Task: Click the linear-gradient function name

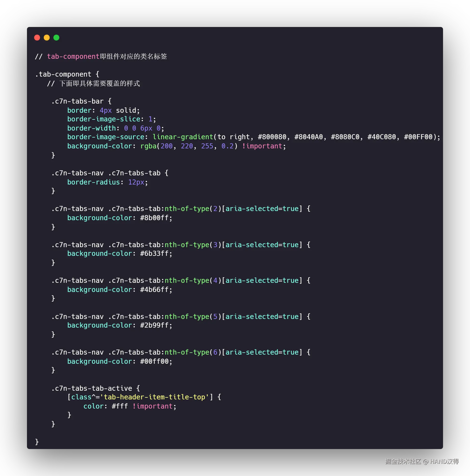Action: [183, 137]
